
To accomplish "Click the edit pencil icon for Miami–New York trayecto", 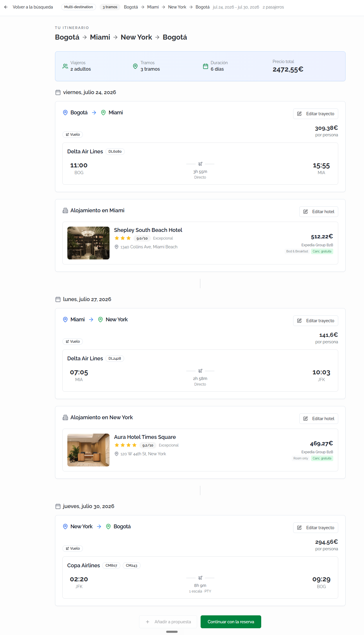I will pos(299,321).
